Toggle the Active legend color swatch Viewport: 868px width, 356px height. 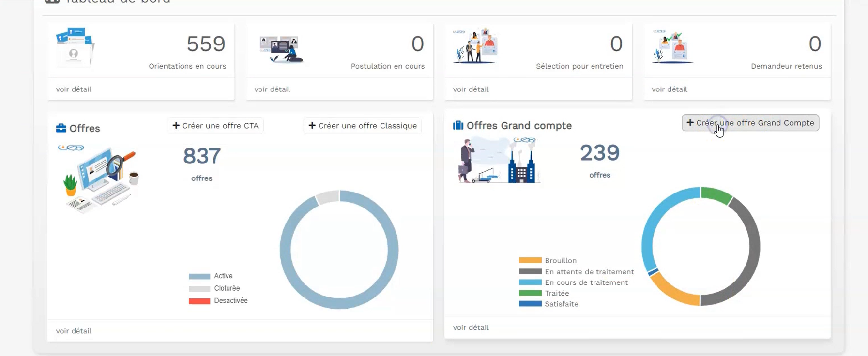tap(199, 276)
